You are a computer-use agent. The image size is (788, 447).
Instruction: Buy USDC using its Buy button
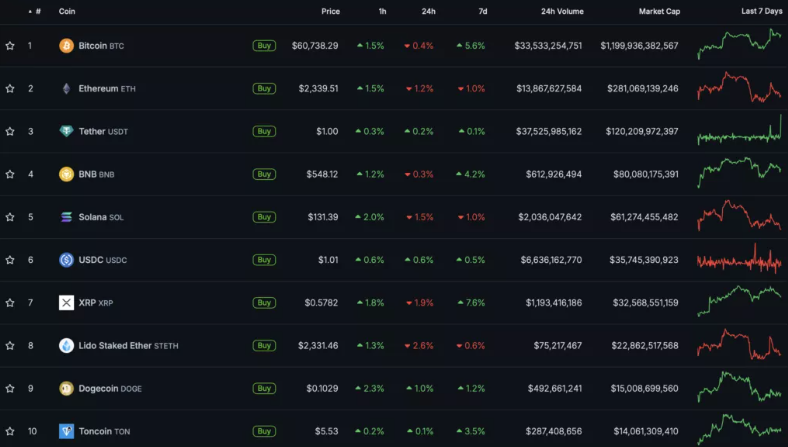(264, 260)
